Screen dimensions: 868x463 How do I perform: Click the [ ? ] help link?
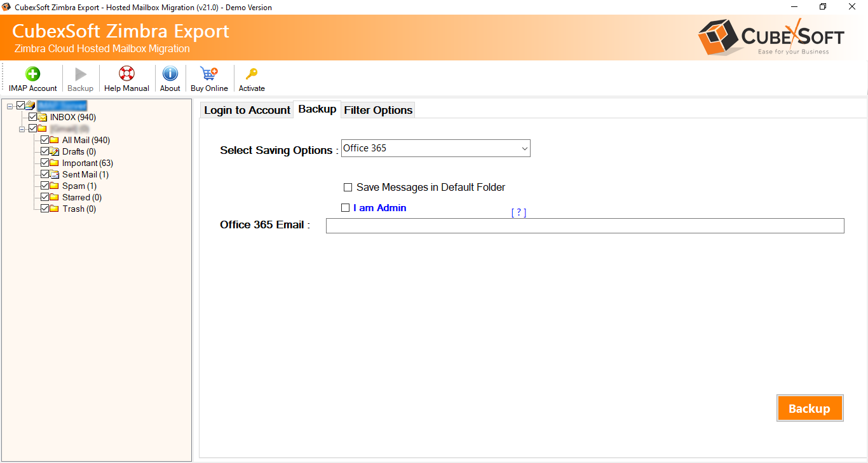519,212
